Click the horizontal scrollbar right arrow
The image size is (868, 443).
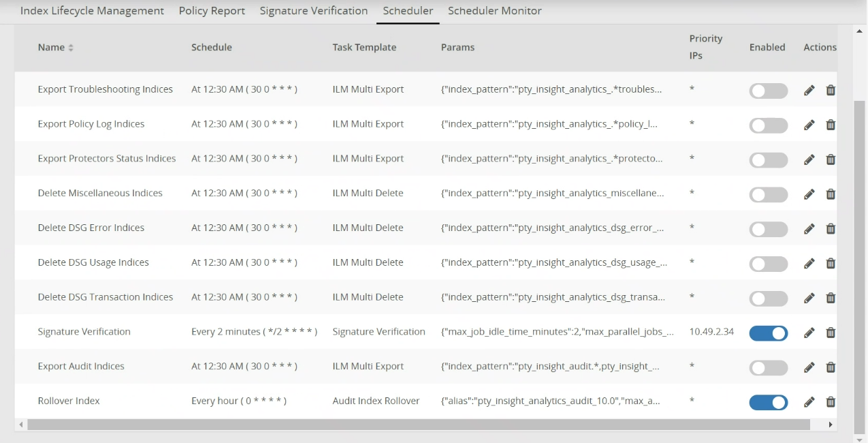pos(830,425)
